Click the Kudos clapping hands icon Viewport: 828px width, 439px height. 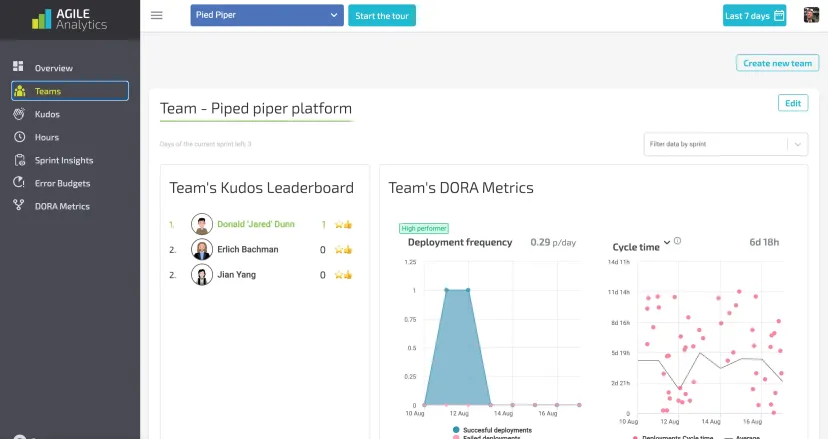point(19,114)
